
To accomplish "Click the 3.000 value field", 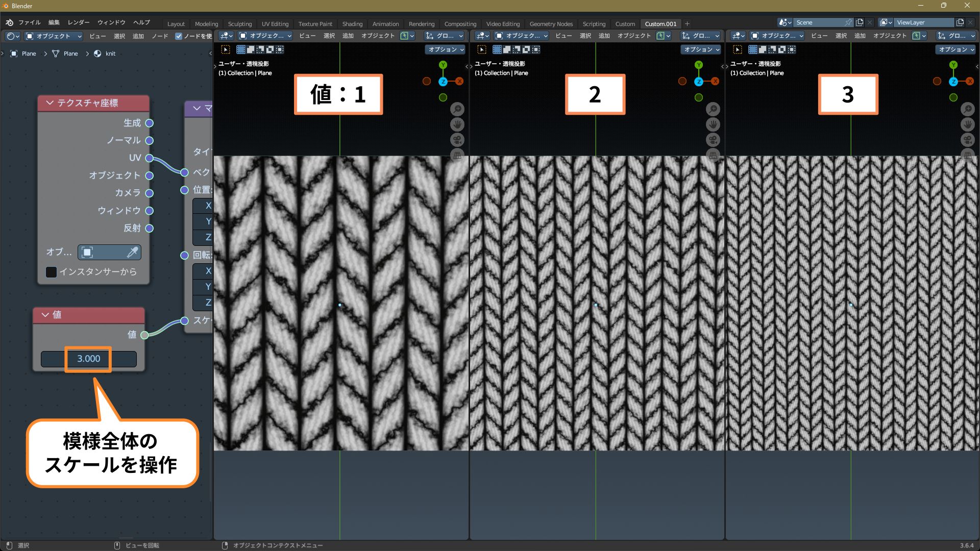I will 88,359.
